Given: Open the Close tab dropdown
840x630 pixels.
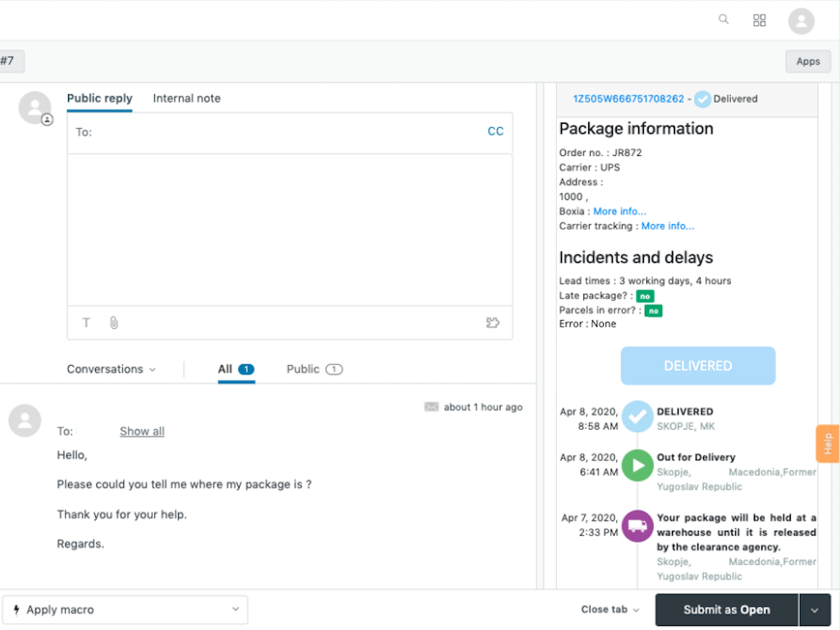Looking at the screenshot, I should 610,609.
